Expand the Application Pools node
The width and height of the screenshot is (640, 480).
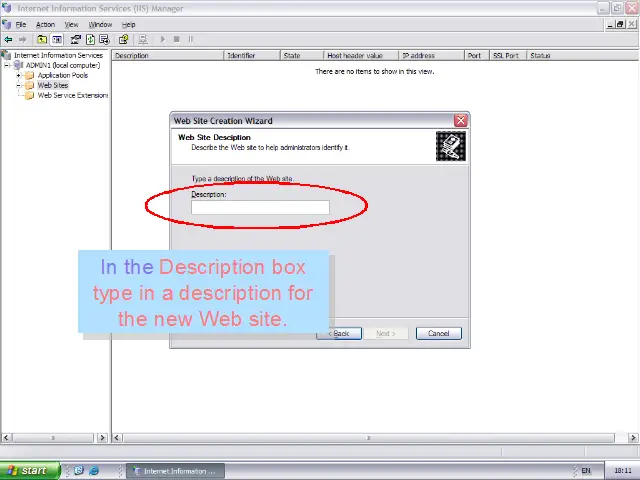pyautogui.click(x=18, y=76)
